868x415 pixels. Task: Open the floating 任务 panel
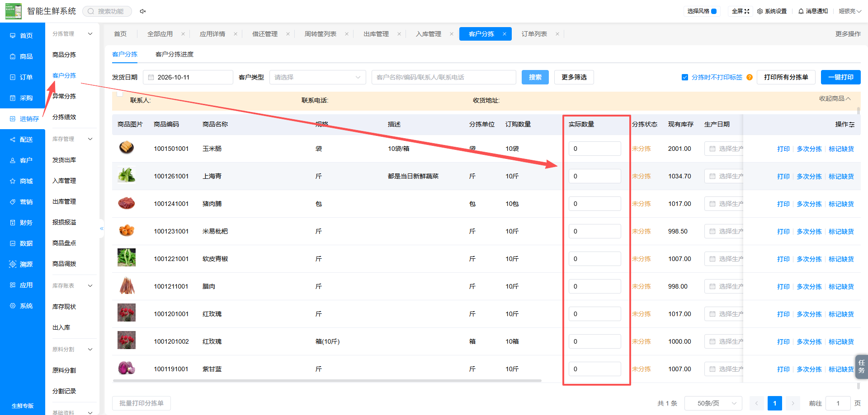point(862,367)
